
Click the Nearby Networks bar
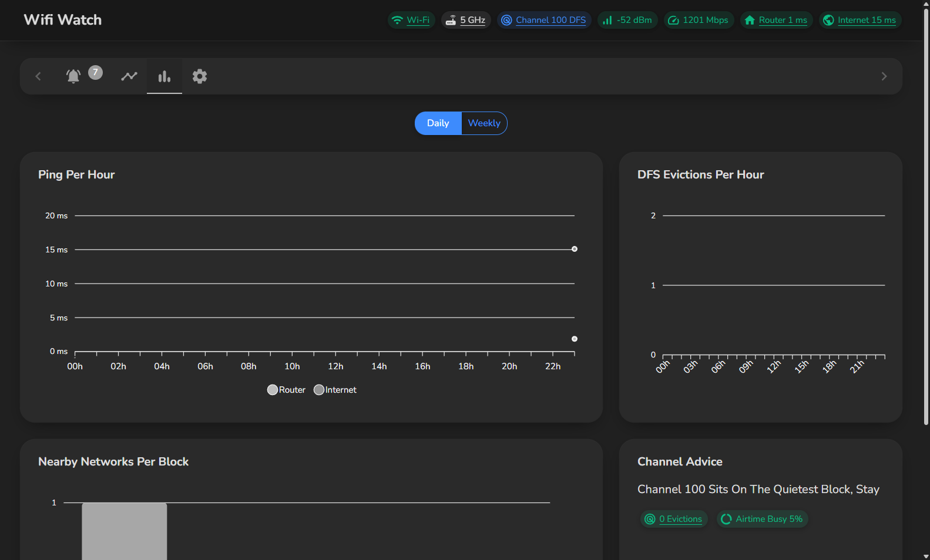[x=125, y=531]
